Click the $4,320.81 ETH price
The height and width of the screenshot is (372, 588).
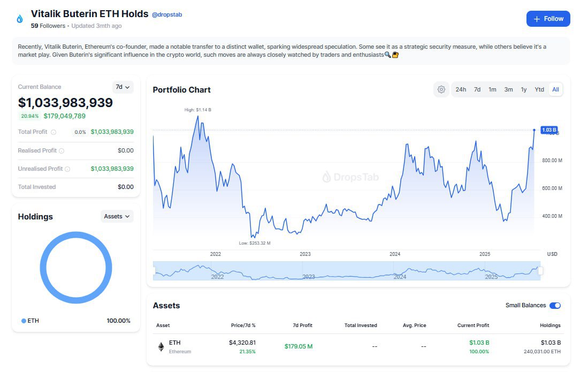pyautogui.click(x=242, y=343)
